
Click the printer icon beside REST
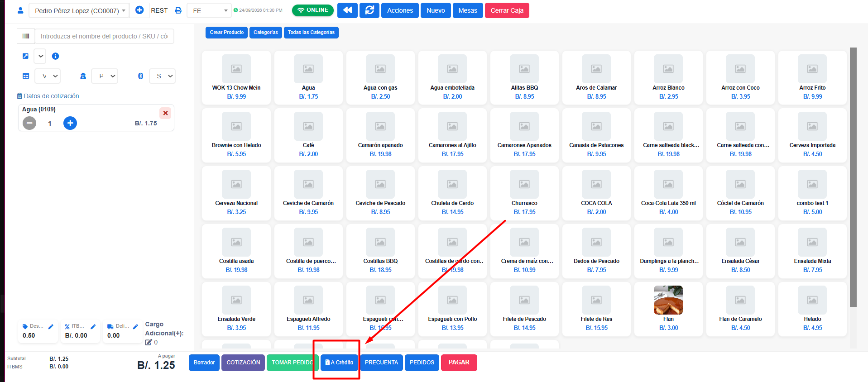178,10
